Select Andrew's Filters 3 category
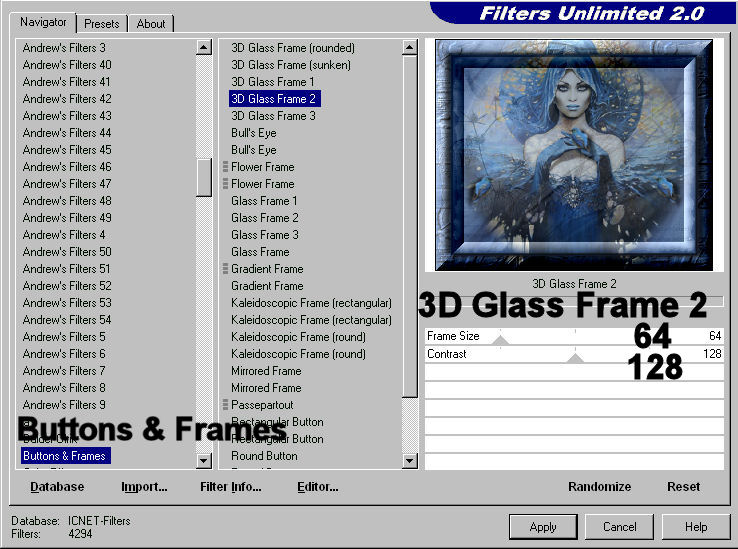 [x=64, y=48]
